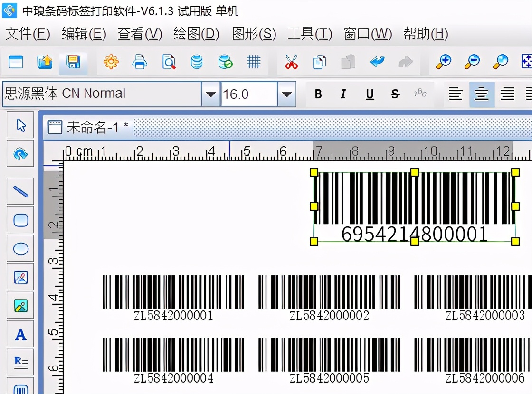This screenshot has width=532, height=394.
Task: Select the arrow selection tool
Action: 20,125
